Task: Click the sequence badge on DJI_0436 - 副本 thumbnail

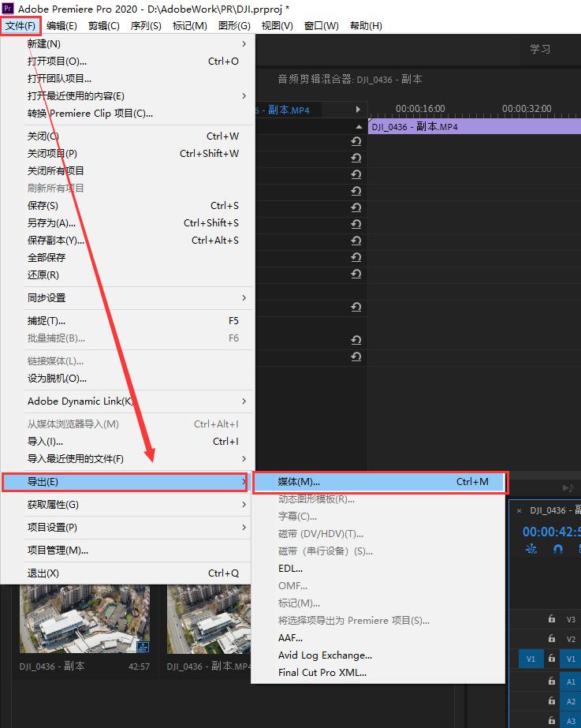Action: click(x=143, y=646)
